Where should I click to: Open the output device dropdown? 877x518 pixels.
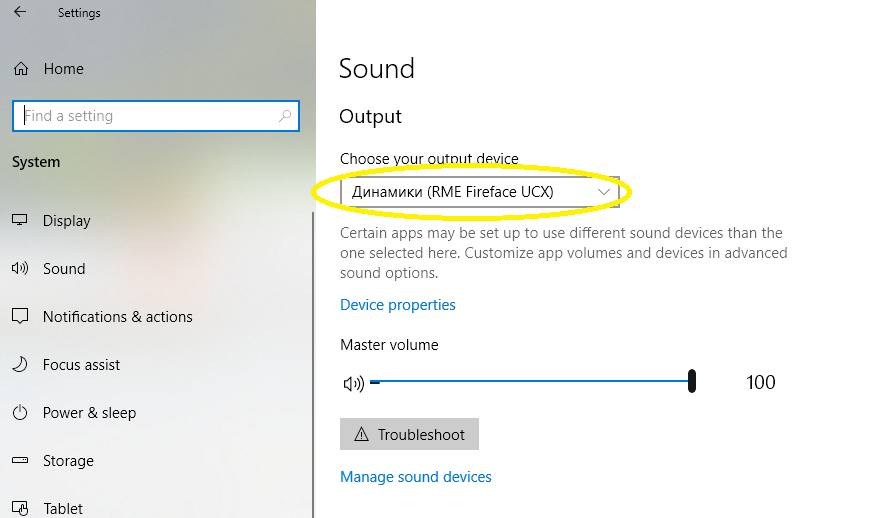pos(480,192)
